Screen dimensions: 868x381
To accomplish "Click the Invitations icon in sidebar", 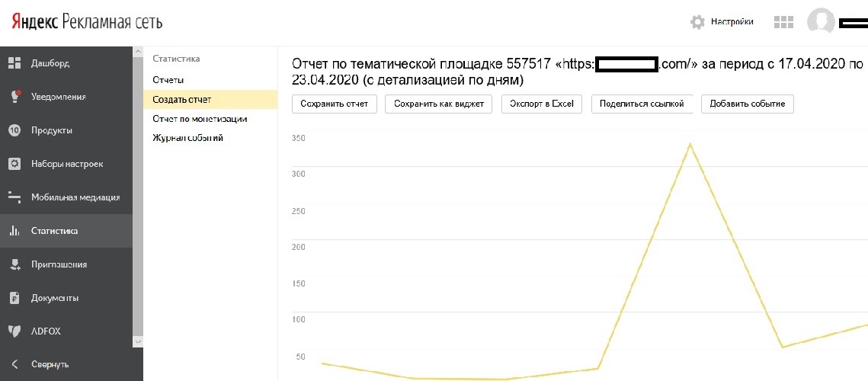I will (x=14, y=264).
